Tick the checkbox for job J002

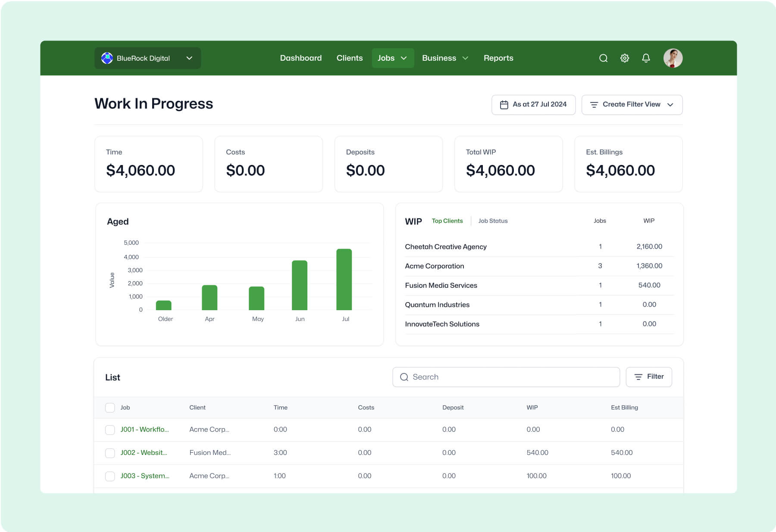point(110,453)
